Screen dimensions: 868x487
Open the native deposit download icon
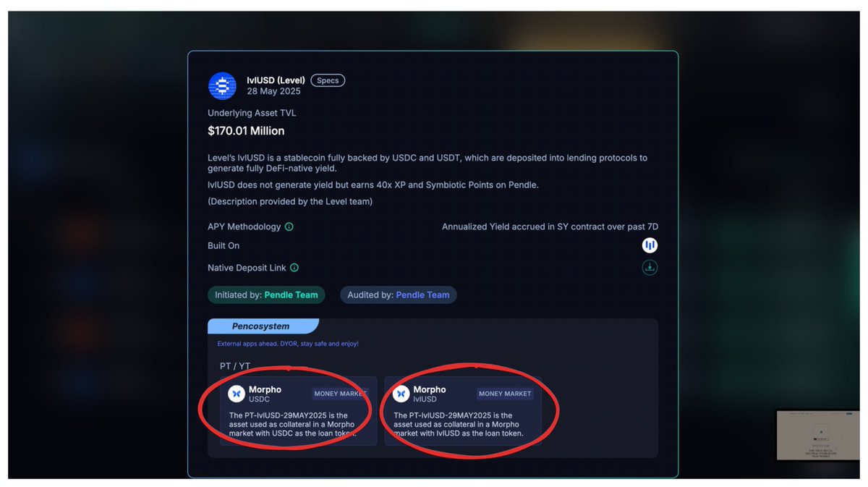coord(650,268)
